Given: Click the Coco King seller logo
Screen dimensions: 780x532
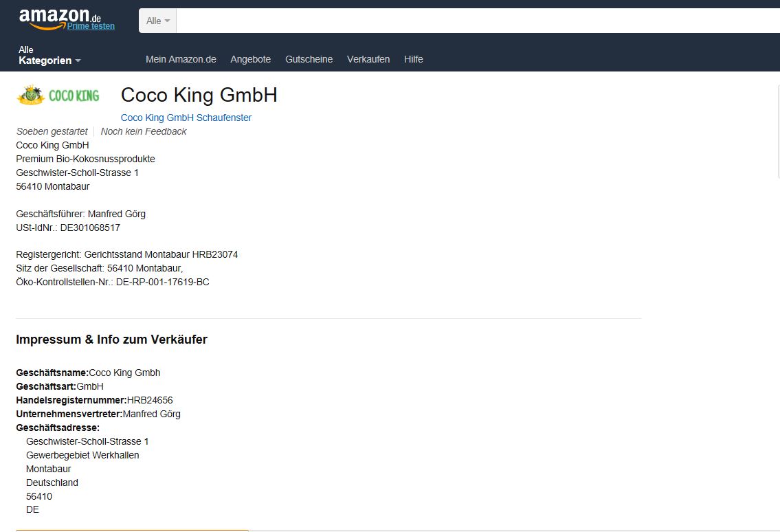Looking at the screenshot, I should pos(58,95).
